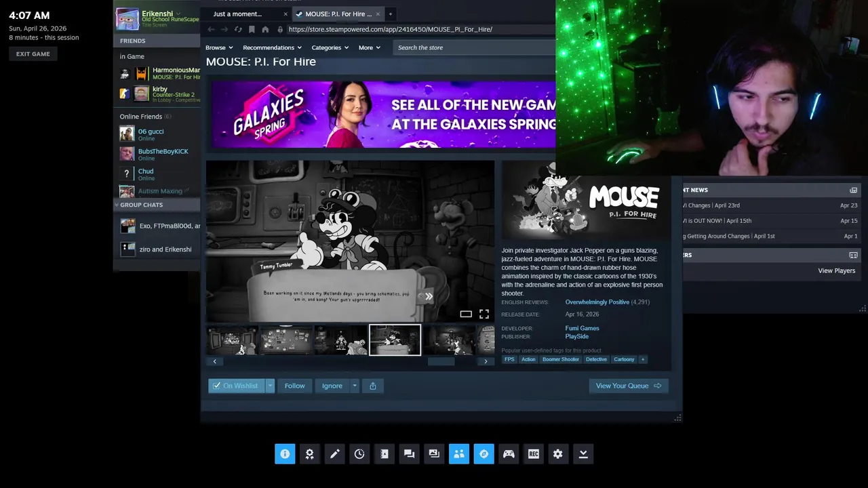The height and width of the screenshot is (488, 868).
Task: Open the guides book icon
Action: 384,454
